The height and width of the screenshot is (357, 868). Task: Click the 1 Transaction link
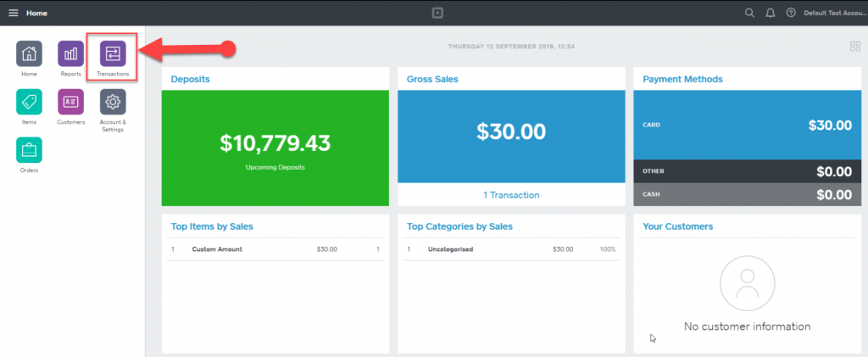[x=511, y=195]
